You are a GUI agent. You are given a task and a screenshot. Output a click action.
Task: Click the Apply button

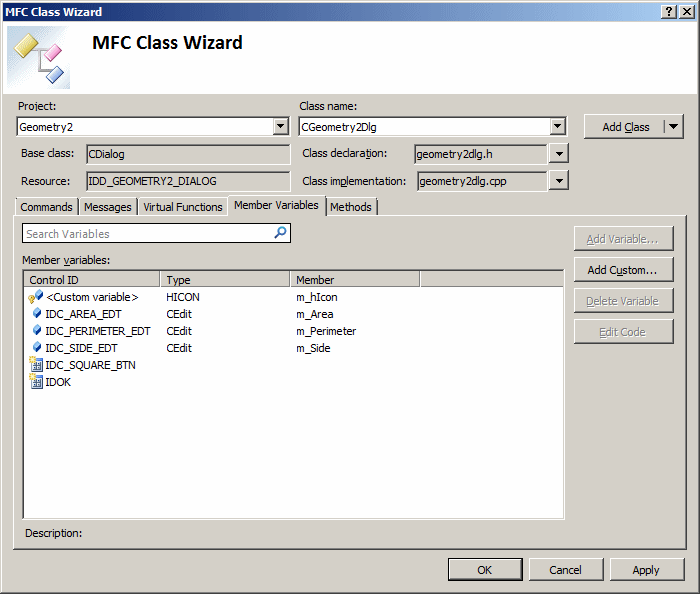646,570
